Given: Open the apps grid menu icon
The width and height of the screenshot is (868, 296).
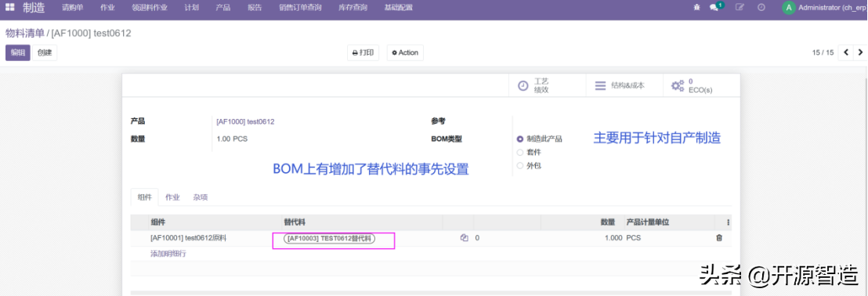Looking at the screenshot, I should pos(10,8).
